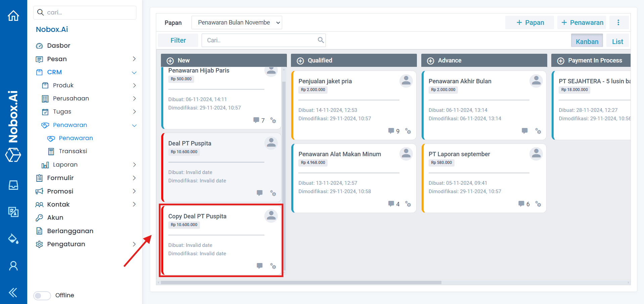Click the + Penawaran button
This screenshot has height=304, width=644.
click(x=582, y=22)
